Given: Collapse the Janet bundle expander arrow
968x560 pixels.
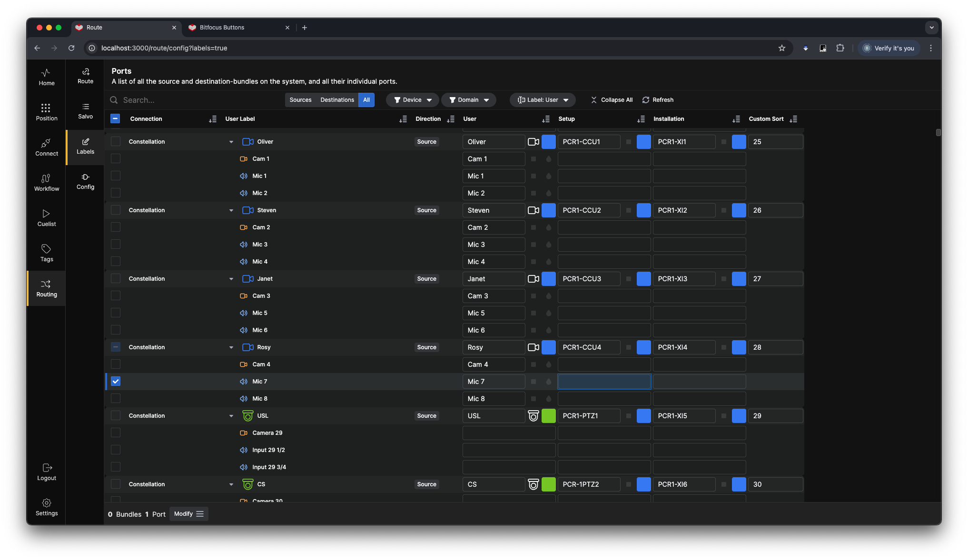Looking at the screenshot, I should point(231,279).
